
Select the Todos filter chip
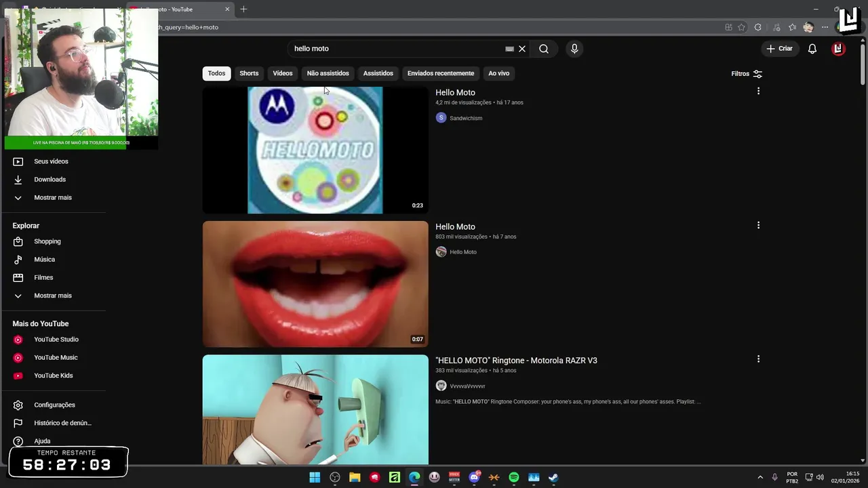coord(216,73)
